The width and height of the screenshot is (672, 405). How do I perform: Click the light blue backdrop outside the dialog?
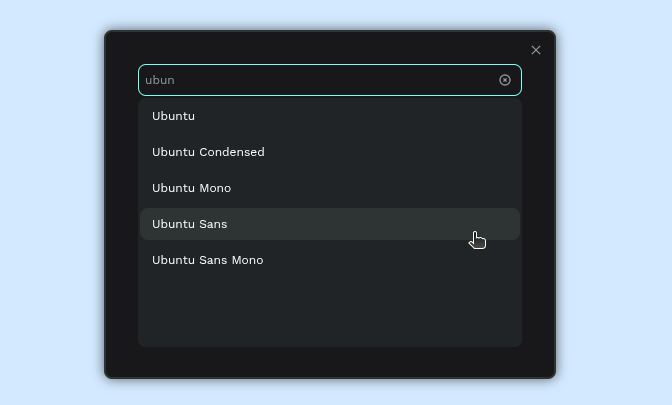click(50, 200)
